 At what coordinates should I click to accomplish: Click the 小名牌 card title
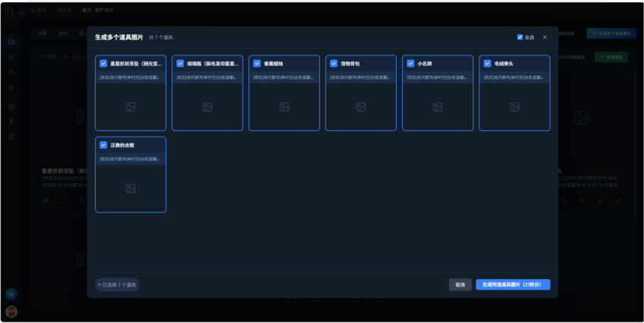(425, 64)
